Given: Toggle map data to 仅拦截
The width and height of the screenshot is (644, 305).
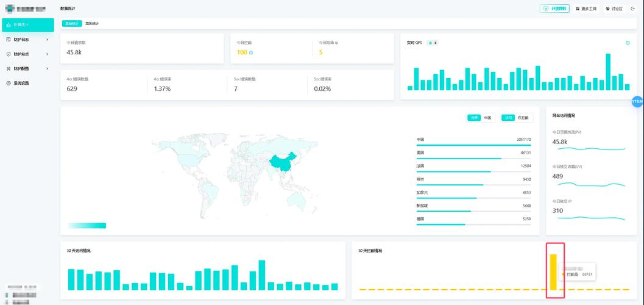Looking at the screenshot, I should 523,118.
